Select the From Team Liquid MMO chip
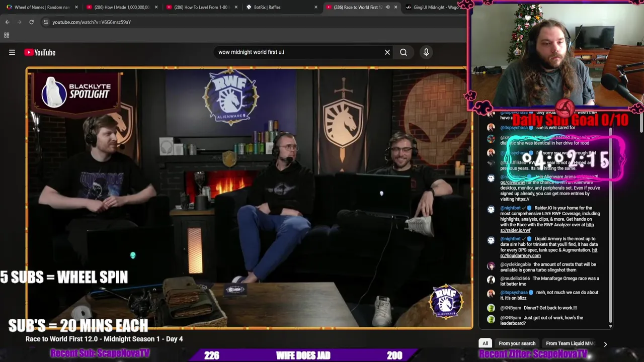This screenshot has width=644, height=362. [570, 343]
